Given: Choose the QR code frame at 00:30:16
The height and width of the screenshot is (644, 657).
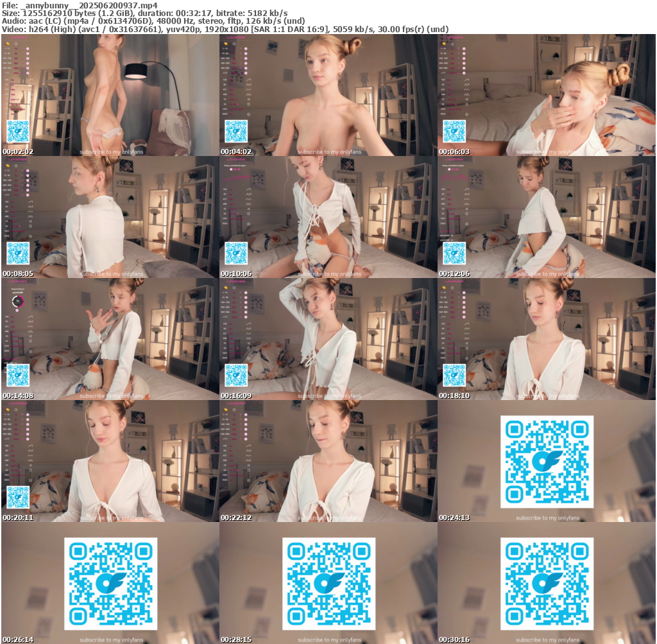Looking at the screenshot, I should click(x=547, y=583).
